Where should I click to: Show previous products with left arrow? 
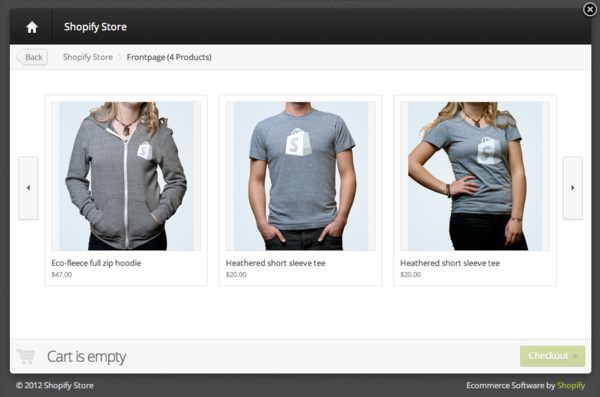coord(28,188)
